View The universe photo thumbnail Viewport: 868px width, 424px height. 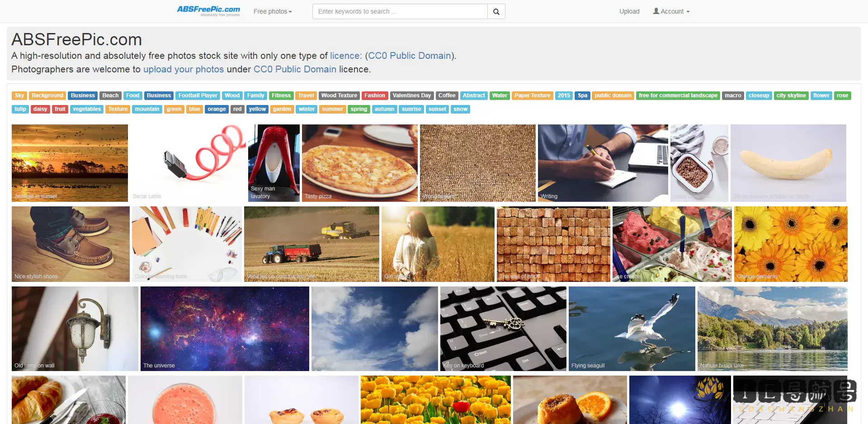(225, 329)
